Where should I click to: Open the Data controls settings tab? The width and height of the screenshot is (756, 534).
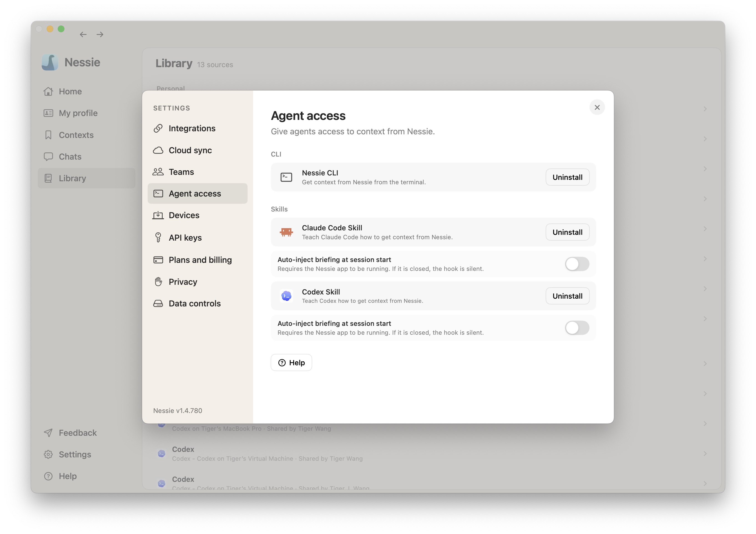(x=198, y=304)
